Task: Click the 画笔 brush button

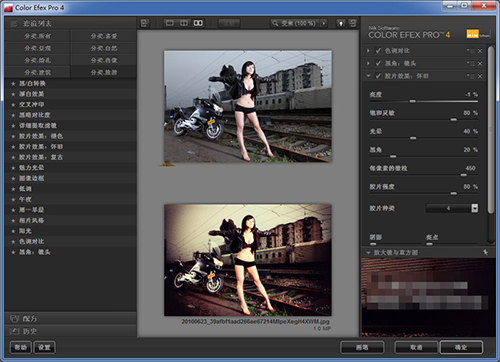Action: pyautogui.click(x=362, y=347)
